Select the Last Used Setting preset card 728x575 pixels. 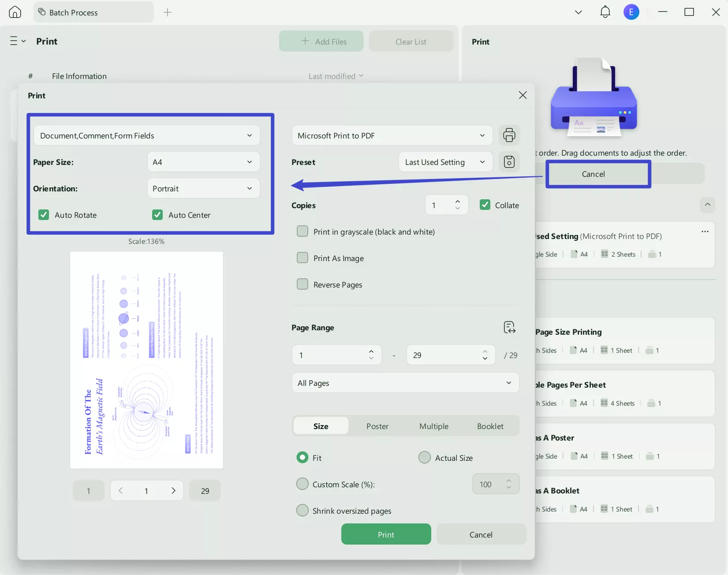pyautogui.click(x=625, y=245)
